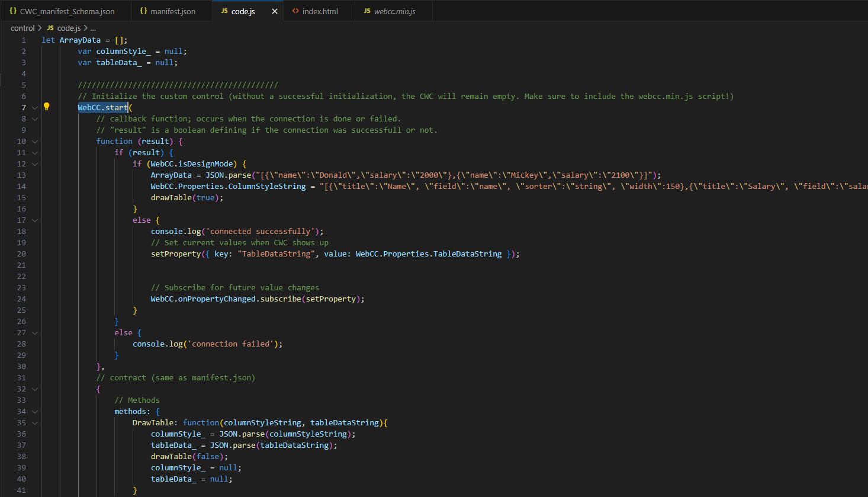Click line number 20 in the gutter
The image size is (868, 497).
(x=21, y=254)
